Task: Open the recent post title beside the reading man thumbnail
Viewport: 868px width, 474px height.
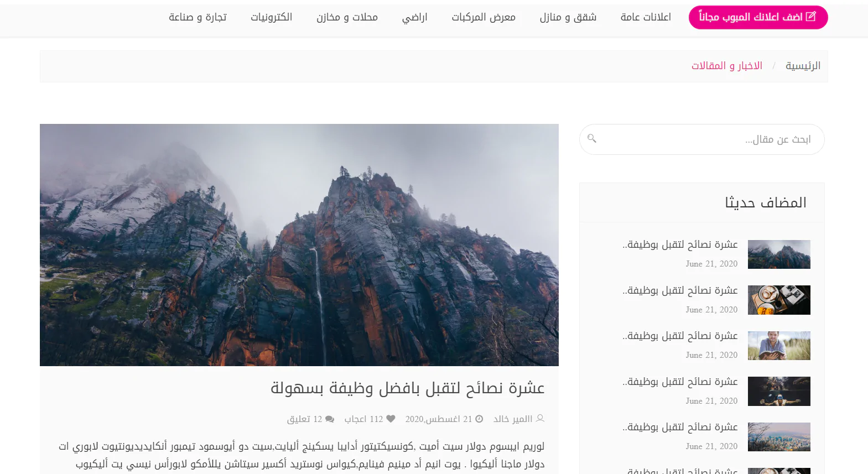Action: (680, 336)
